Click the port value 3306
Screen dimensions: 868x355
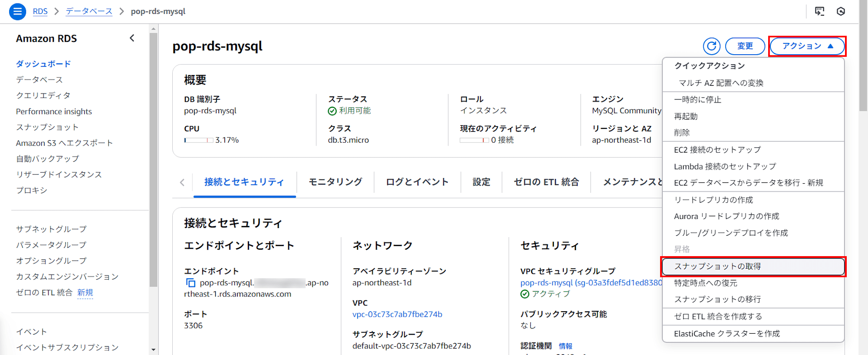193,326
